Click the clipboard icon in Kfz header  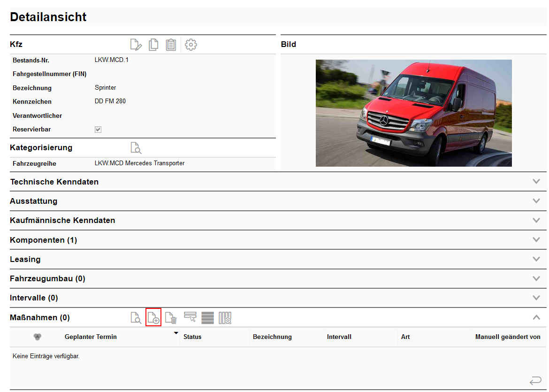click(171, 45)
